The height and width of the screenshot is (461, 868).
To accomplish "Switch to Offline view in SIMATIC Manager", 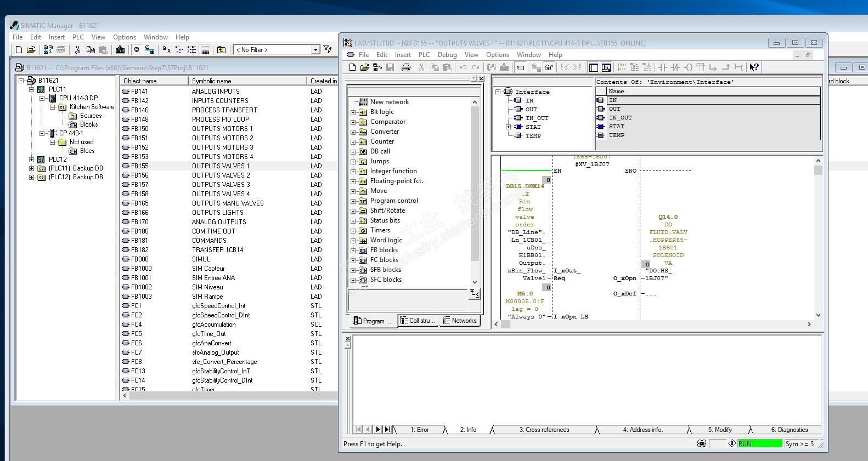I will (150, 50).
